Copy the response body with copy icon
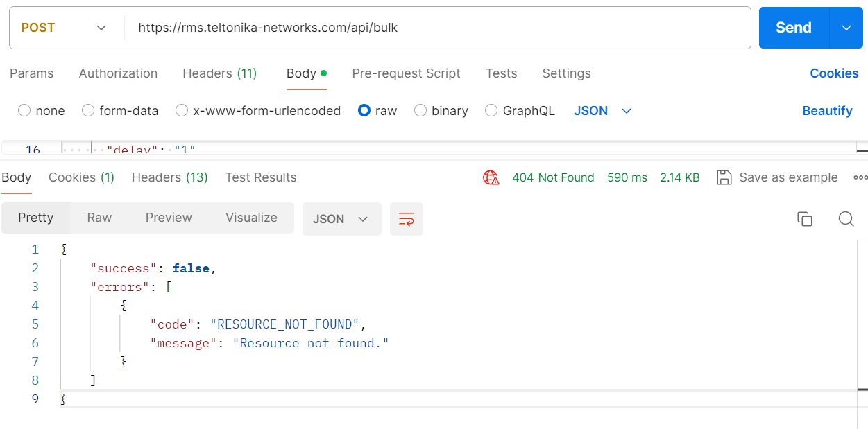Viewport: 868px width, 429px height. pyautogui.click(x=804, y=219)
